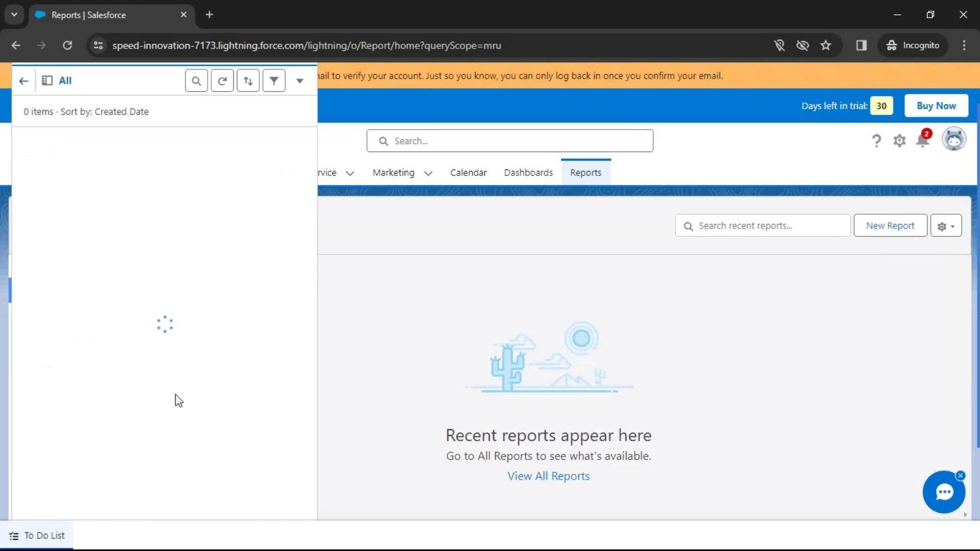The width and height of the screenshot is (980, 551).
Task: Expand the list panel dropdown arrow
Action: (300, 81)
